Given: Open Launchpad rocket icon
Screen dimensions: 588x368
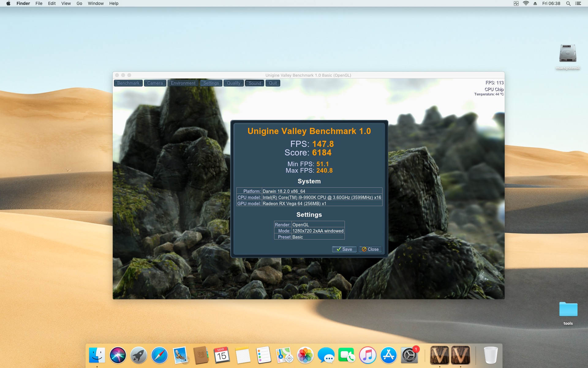Looking at the screenshot, I should click(139, 355).
